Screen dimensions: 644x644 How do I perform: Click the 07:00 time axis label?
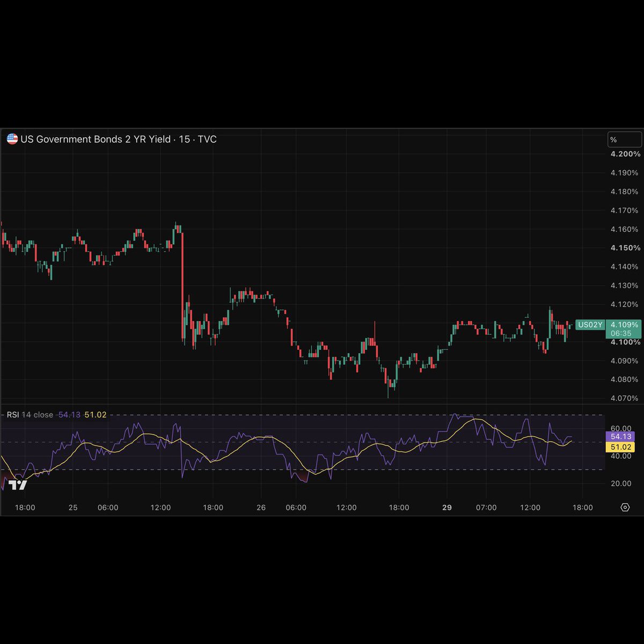point(486,507)
